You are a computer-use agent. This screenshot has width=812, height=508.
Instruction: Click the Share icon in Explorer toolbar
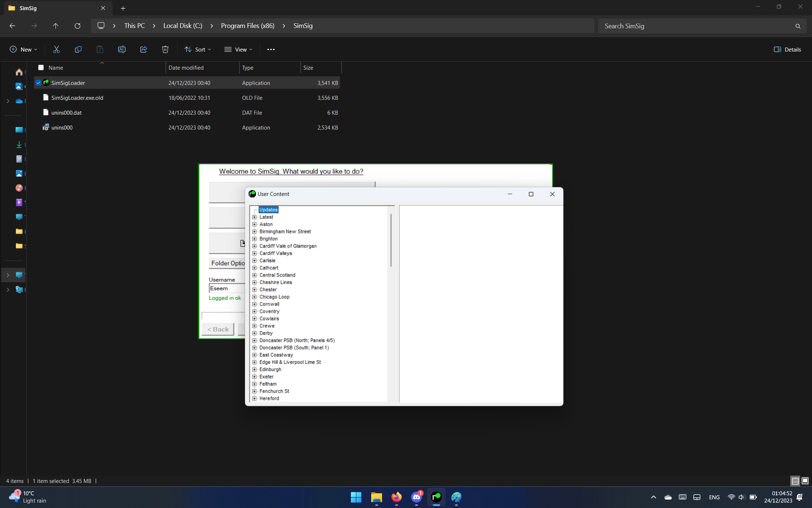click(x=144, y=49)
